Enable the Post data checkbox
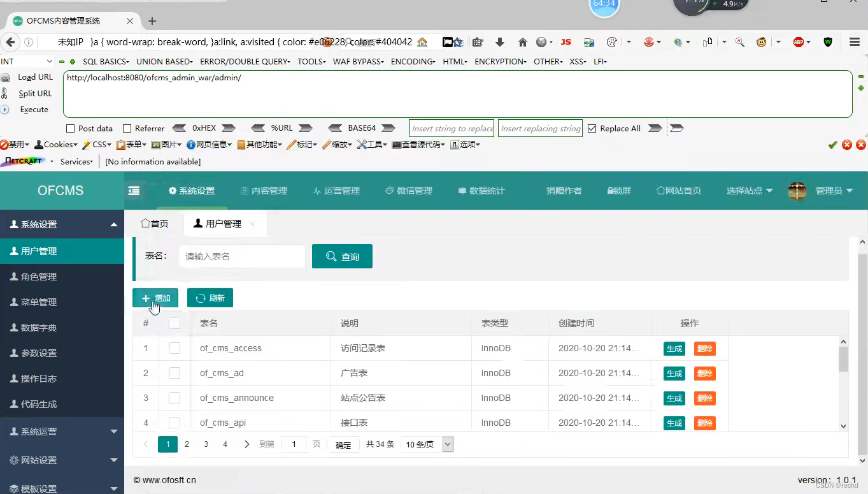This screenshot has height=494, width=868. click(x=71, y=128)
